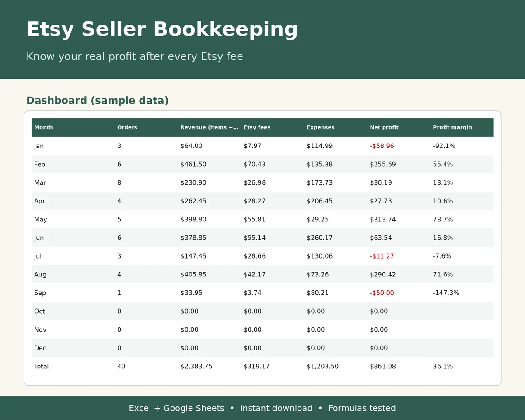The image size is (525, 420).
Task: Click Feb net profit $255.69
Action: click(x=382, y=164)
